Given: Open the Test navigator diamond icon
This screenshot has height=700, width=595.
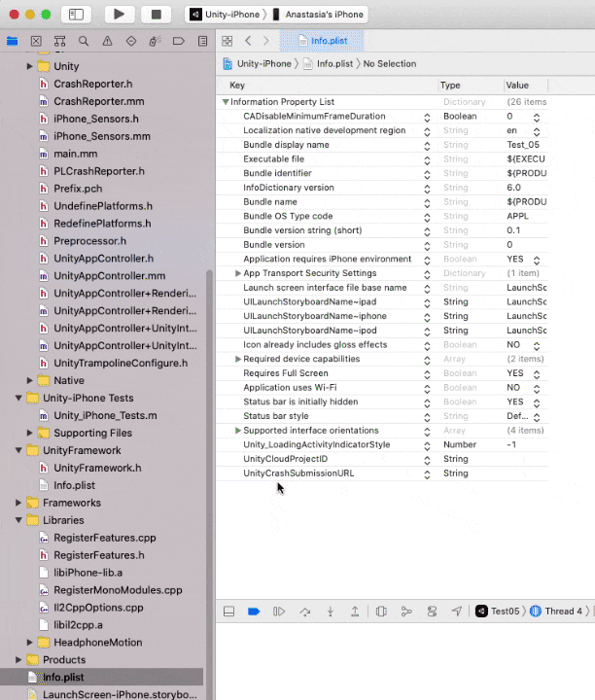Looking at the screenshot, I should [131, 41].
